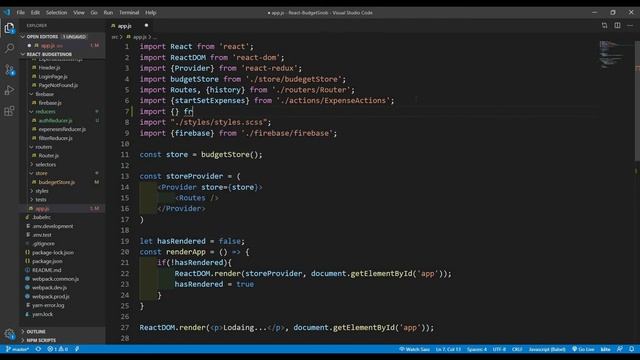640x360 pixels.
Task: Open webpack.common.js in explorer
Action: 56,279
